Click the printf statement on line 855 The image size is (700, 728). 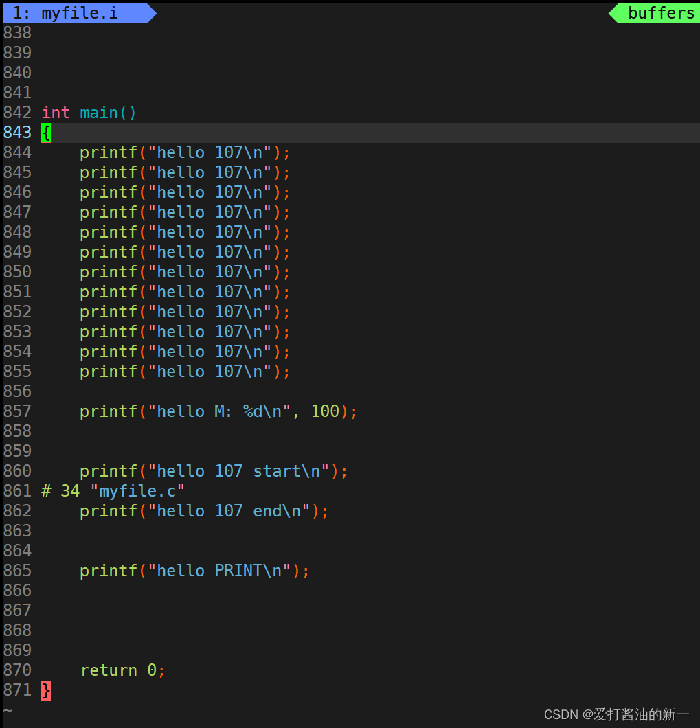coord(185,372)
